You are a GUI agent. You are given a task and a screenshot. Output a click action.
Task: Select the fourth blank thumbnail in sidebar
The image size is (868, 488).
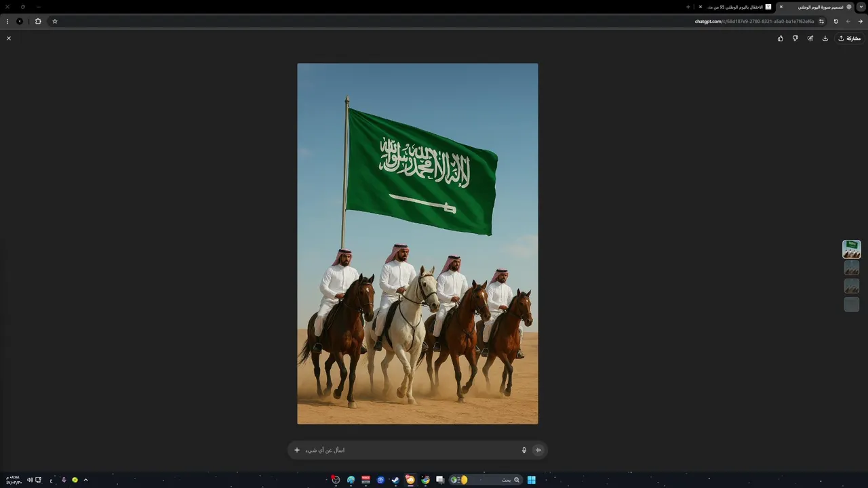(x=852, y=304)
